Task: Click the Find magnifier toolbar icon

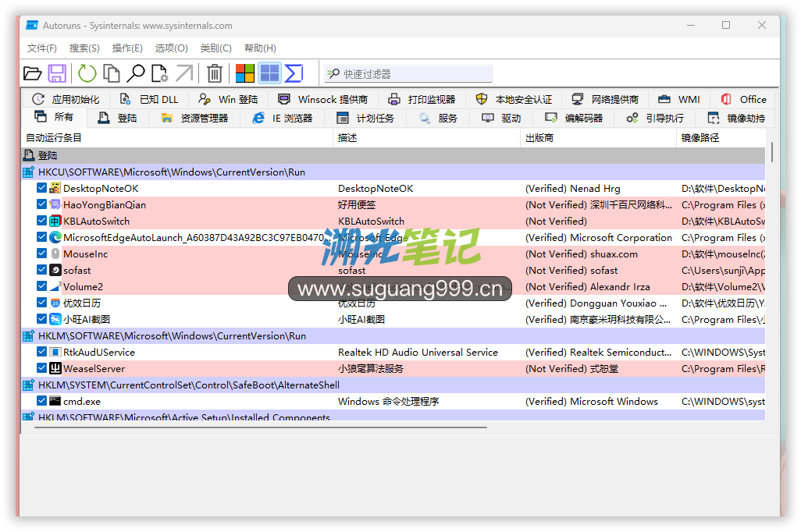Action: [136, 73]
